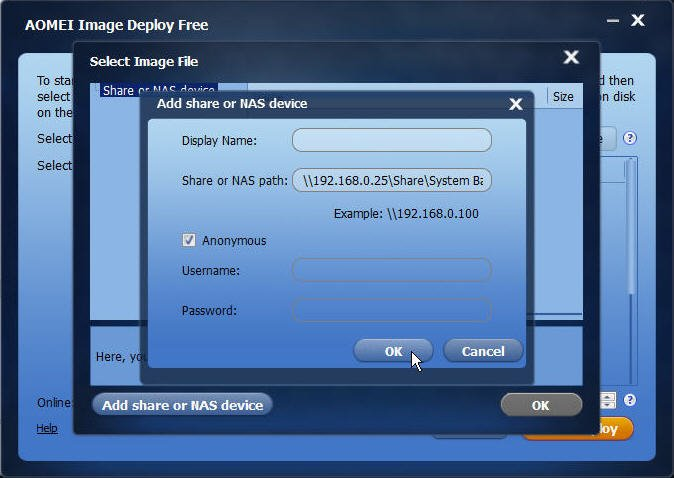Viewport: 674px width, 478px height.
Task: Click the Size column header
Action: click(563, 97)
